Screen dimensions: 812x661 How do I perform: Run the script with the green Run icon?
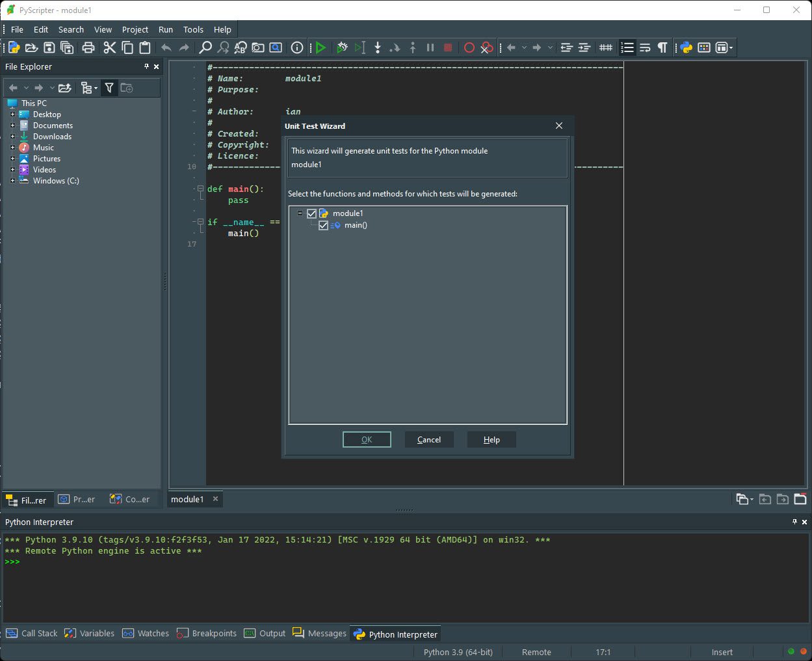tap(321, 47)
